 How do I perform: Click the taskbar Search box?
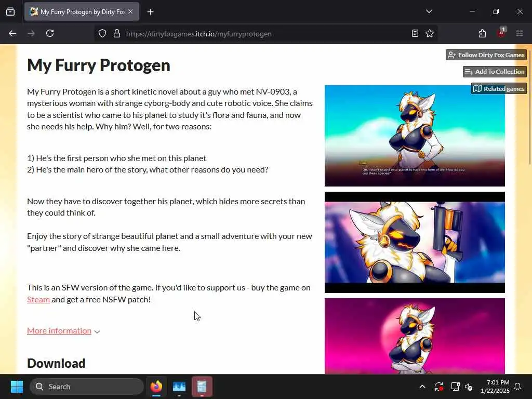[x=87, y=387]
